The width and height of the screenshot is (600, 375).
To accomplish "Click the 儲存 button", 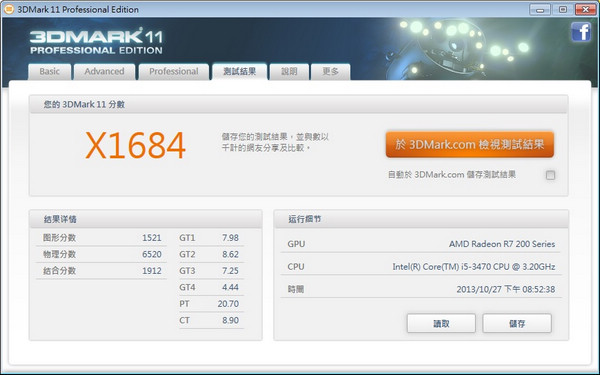I will tap(517, 324).
